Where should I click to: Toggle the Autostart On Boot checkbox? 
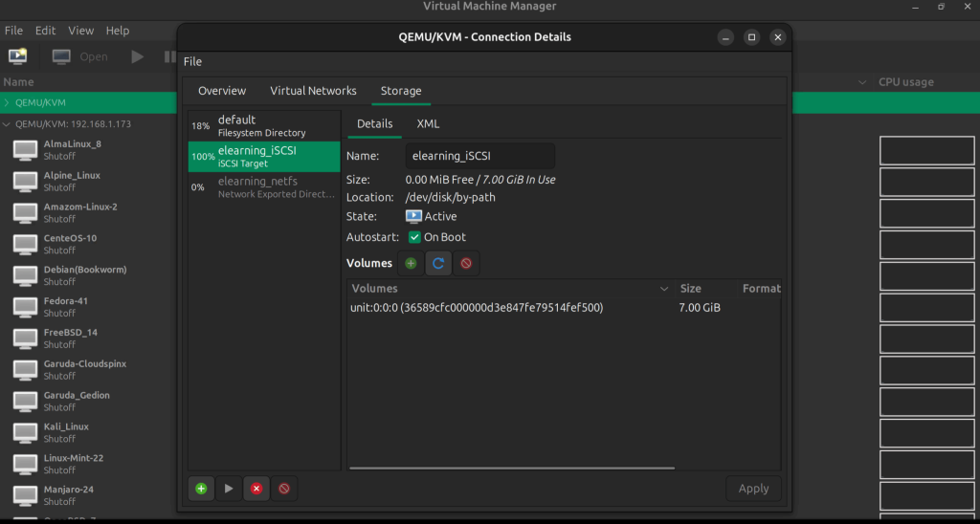pos(414,237)
